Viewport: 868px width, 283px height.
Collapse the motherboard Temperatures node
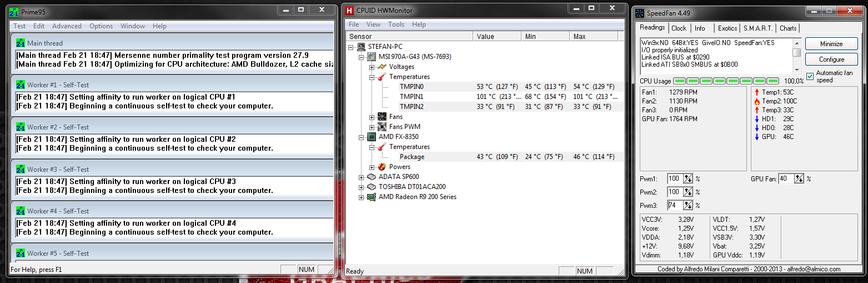point(372,77)
